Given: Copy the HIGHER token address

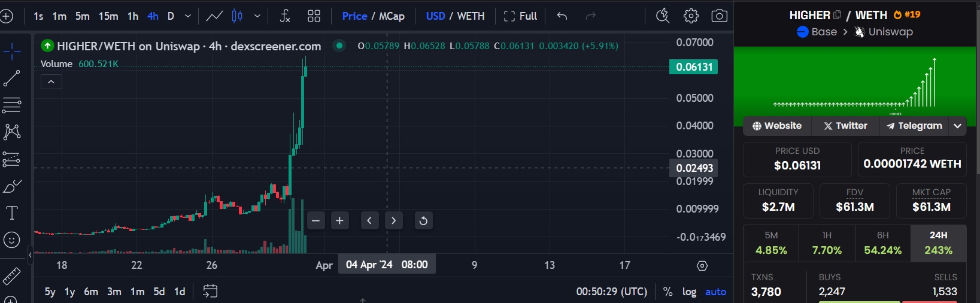Looking at the screenshot, I should click(837, 15).
